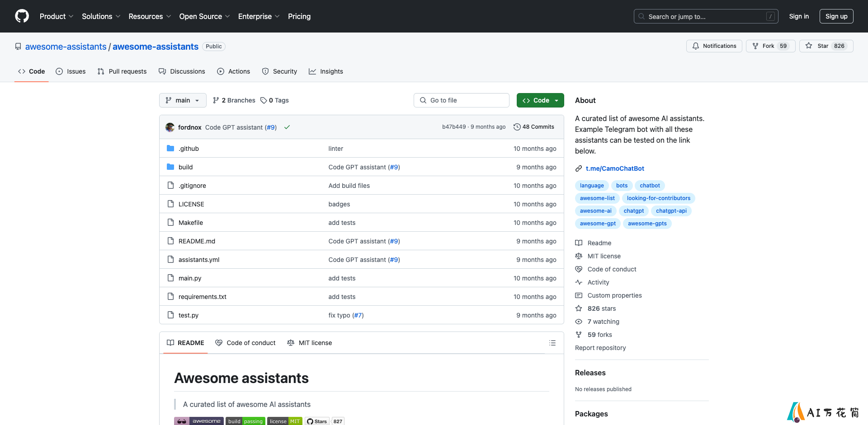Open the LICENSE file

[191, 204]
